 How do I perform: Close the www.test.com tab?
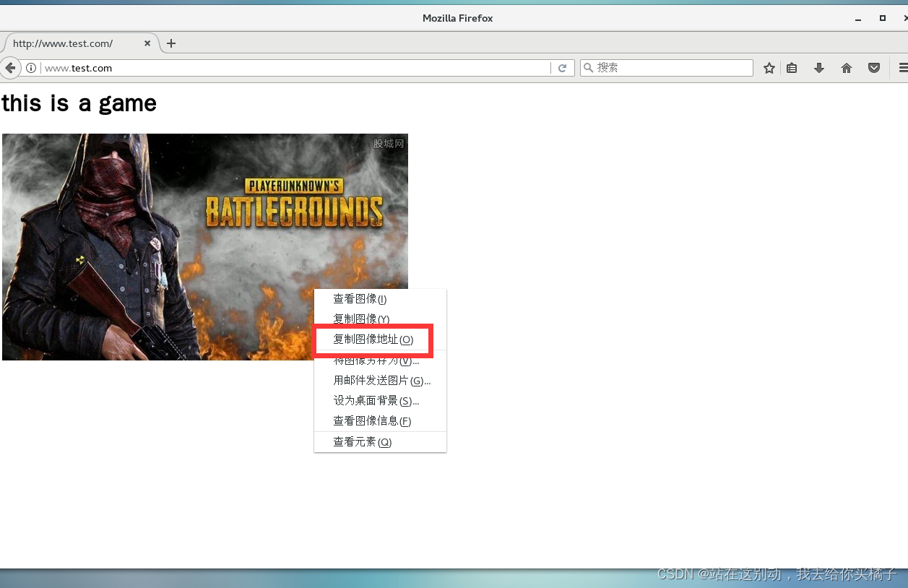pyautogui.click(x=147, y=43)
